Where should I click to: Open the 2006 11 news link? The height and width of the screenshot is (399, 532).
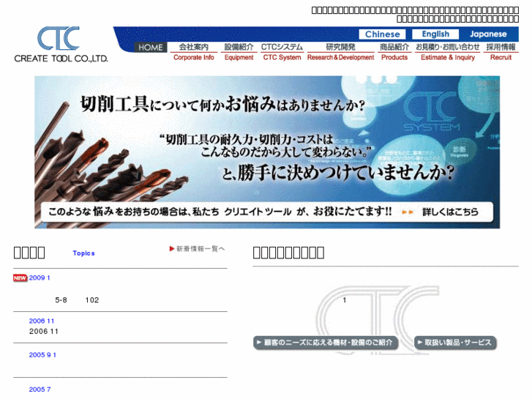coord(42,321)
